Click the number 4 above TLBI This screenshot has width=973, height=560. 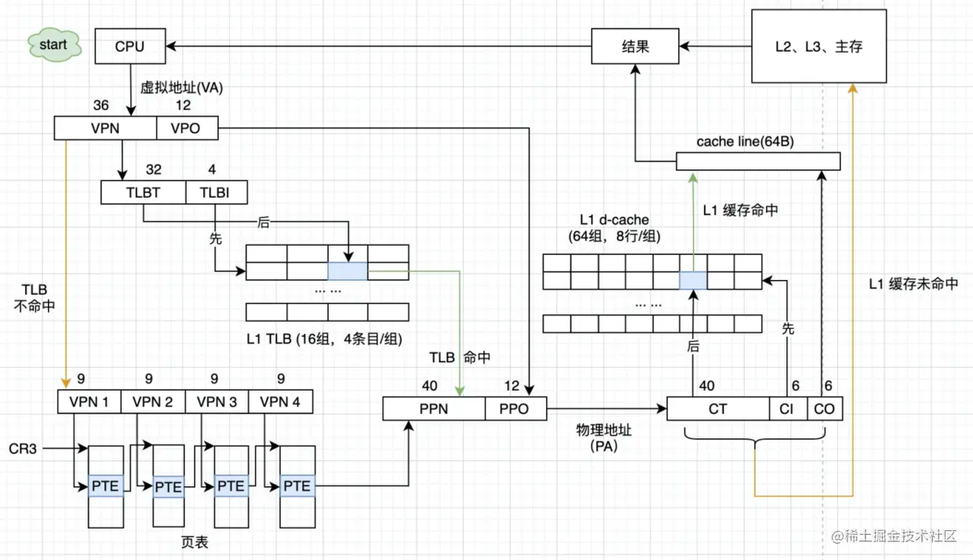click(x=213, y=169)
